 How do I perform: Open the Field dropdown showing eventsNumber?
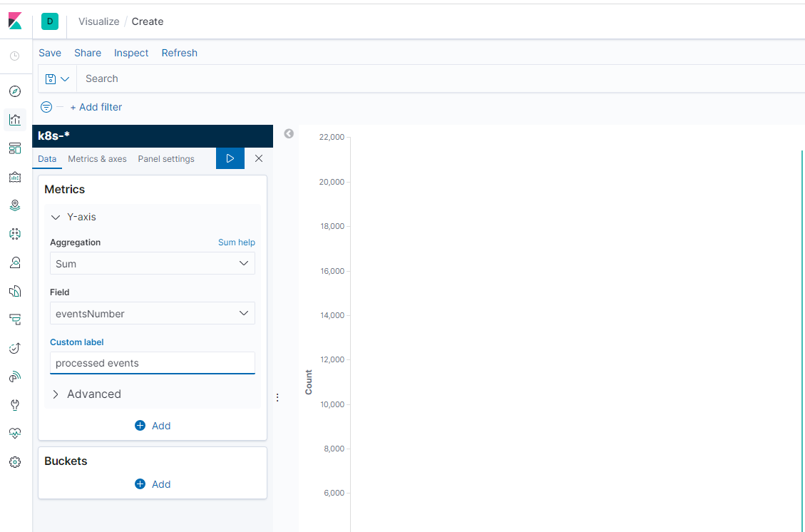(x=152, y=313)
